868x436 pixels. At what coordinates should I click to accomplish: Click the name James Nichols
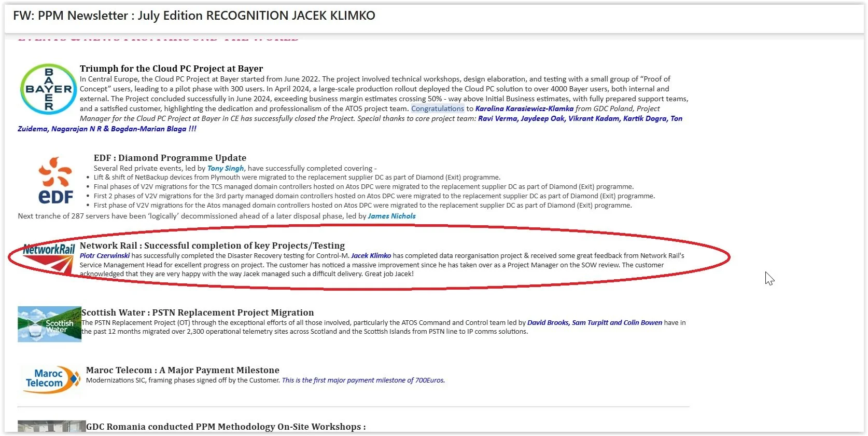click(x=391, y=216)
